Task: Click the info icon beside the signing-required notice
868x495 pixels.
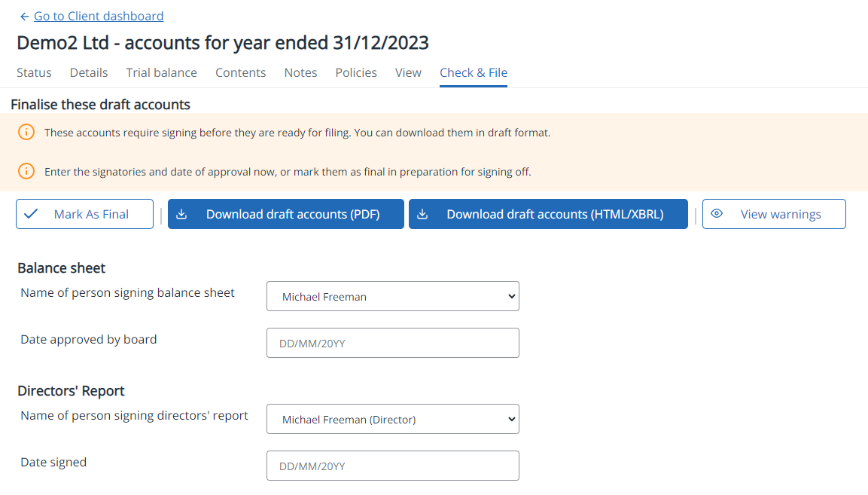Action: (26, 133)
